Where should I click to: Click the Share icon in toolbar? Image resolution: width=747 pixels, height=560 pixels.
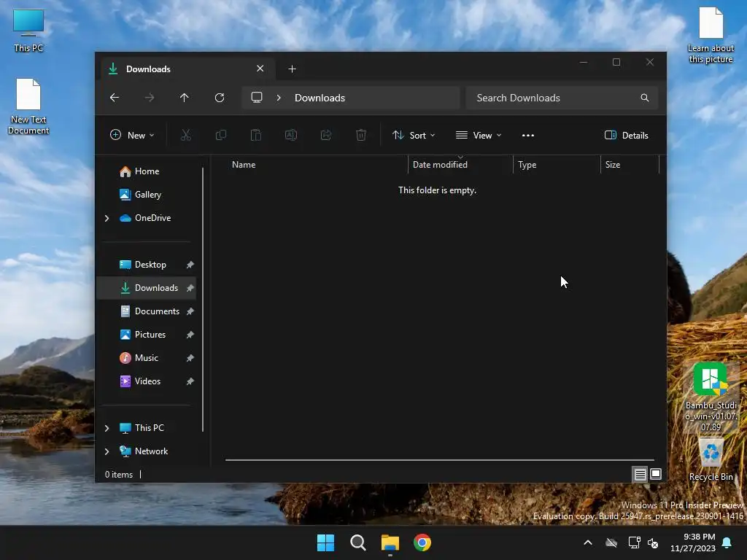[326, 135]
